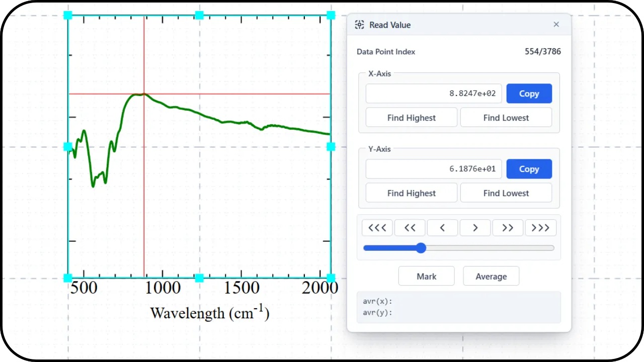Click the Average button

[491, 276]
